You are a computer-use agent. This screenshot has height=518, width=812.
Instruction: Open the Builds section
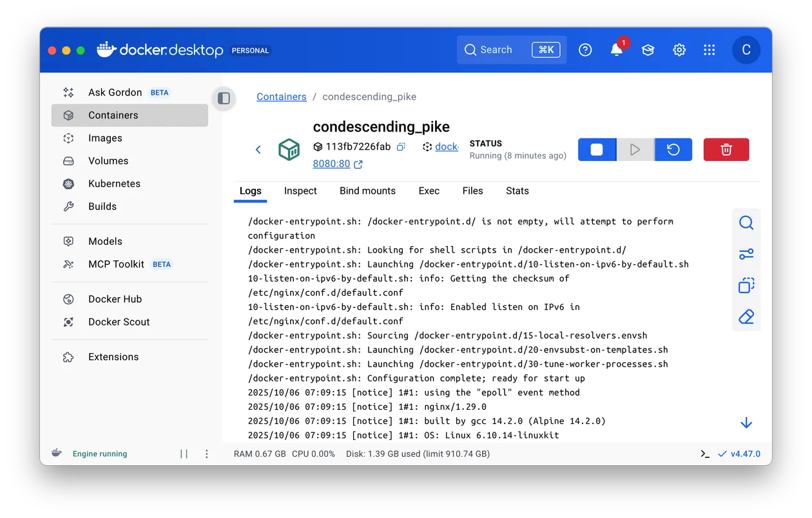130,206
